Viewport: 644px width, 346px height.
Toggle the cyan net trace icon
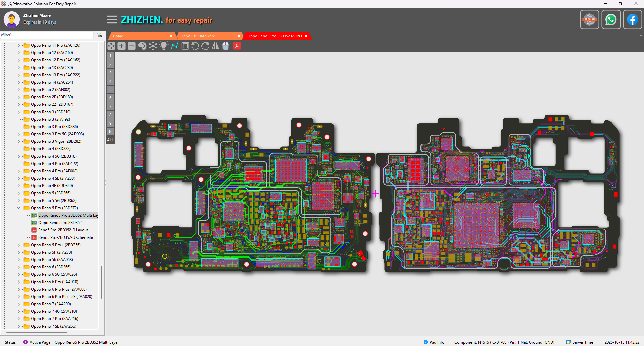[x=175, y=46]
